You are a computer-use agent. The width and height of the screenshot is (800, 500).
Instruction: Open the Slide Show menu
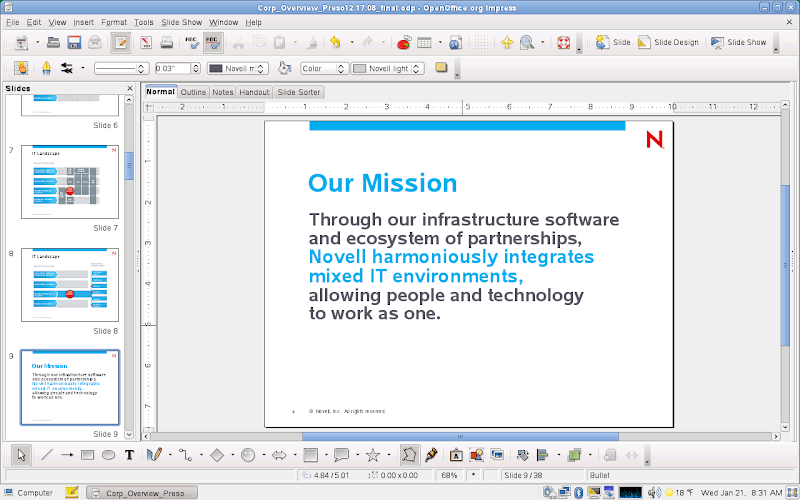tap(182, 22)
